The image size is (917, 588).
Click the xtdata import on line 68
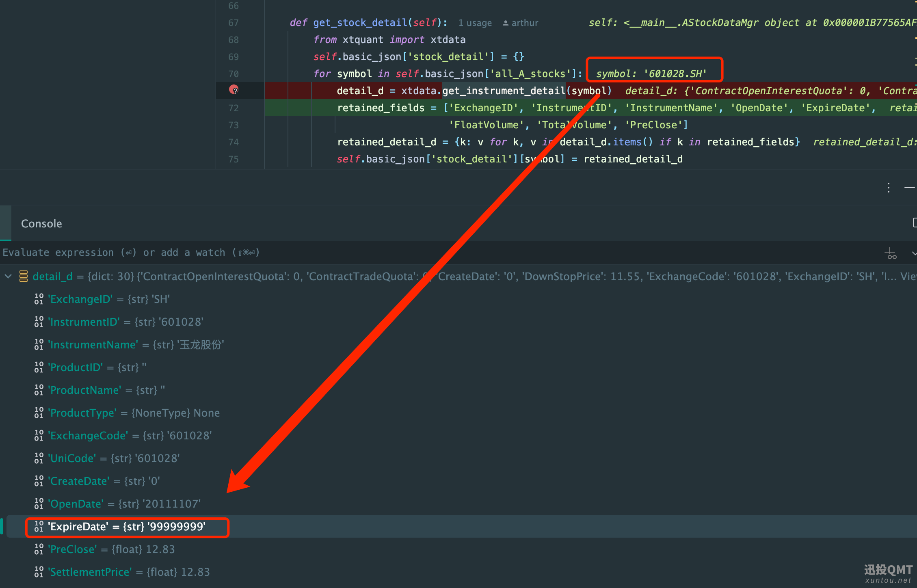[x=448, y=40]
